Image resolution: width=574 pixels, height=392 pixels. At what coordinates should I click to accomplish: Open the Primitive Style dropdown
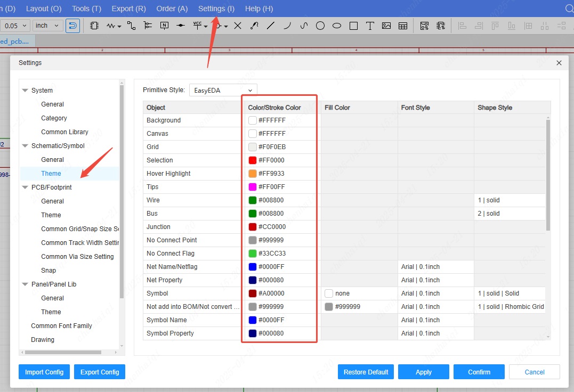223,90
